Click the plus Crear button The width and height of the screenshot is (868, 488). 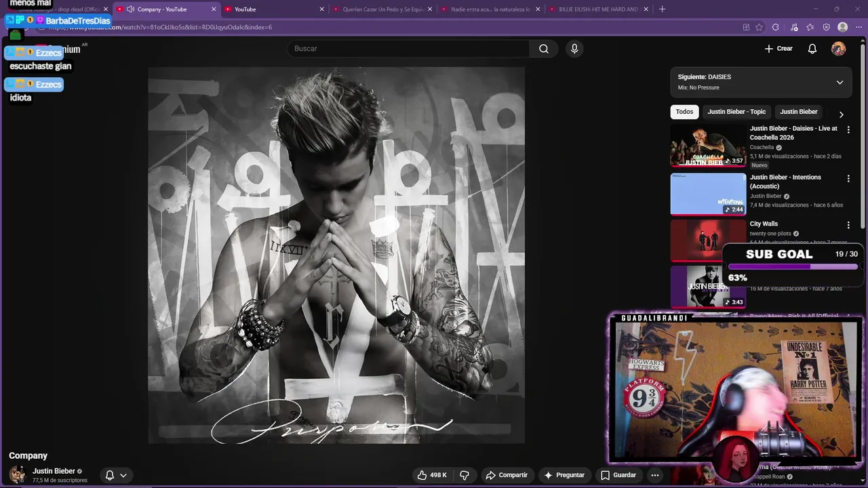(x=778, y=49)
